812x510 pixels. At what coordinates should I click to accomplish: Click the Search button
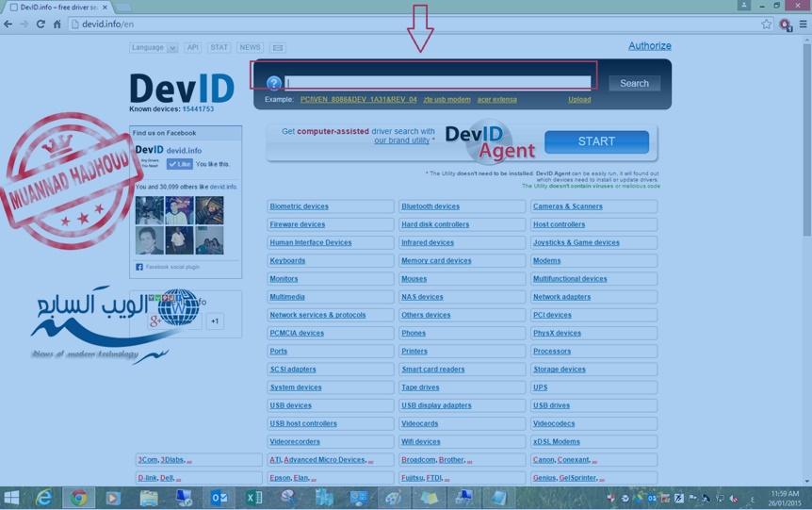click(x=634, y=84)
